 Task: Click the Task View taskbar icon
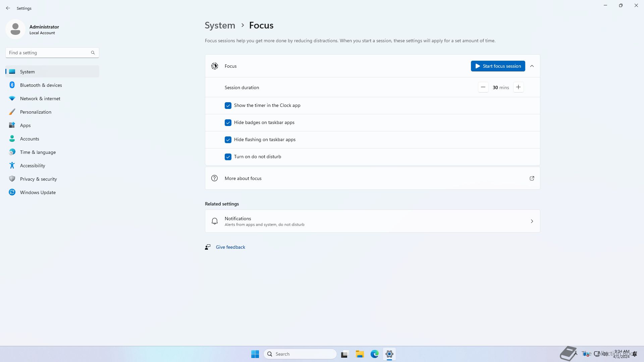point(344,354)
